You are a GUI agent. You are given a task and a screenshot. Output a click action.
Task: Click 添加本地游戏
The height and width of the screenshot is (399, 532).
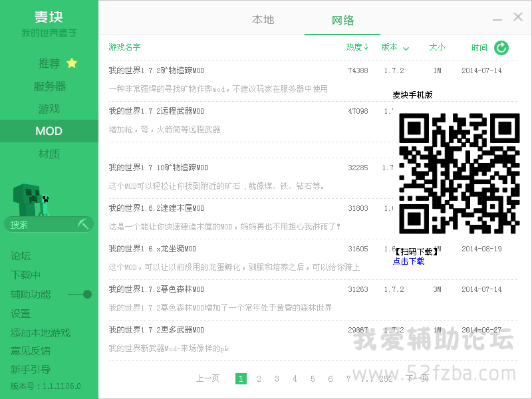tap(41, 333)
